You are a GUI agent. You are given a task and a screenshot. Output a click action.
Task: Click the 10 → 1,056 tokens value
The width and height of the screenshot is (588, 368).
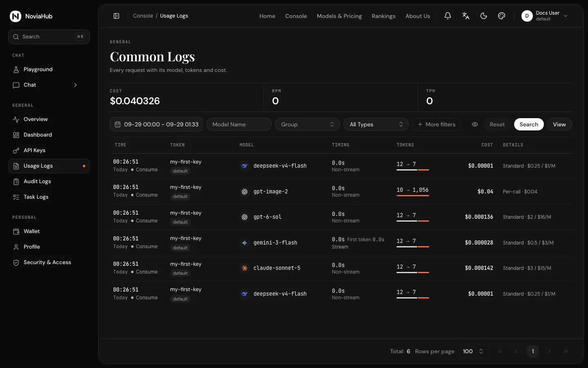412,190
